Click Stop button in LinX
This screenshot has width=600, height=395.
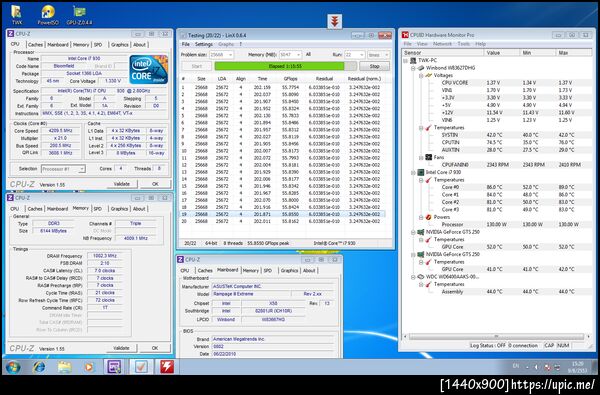click(x=374, y=66)
